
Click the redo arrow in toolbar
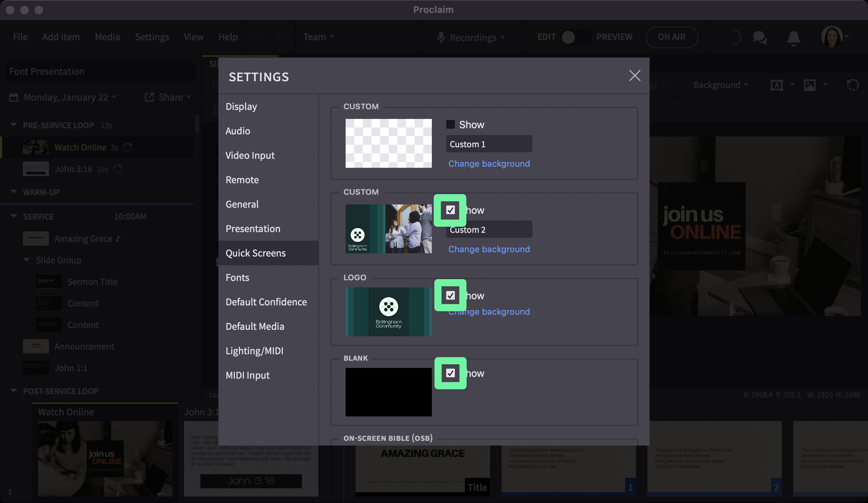pos(283,37)
